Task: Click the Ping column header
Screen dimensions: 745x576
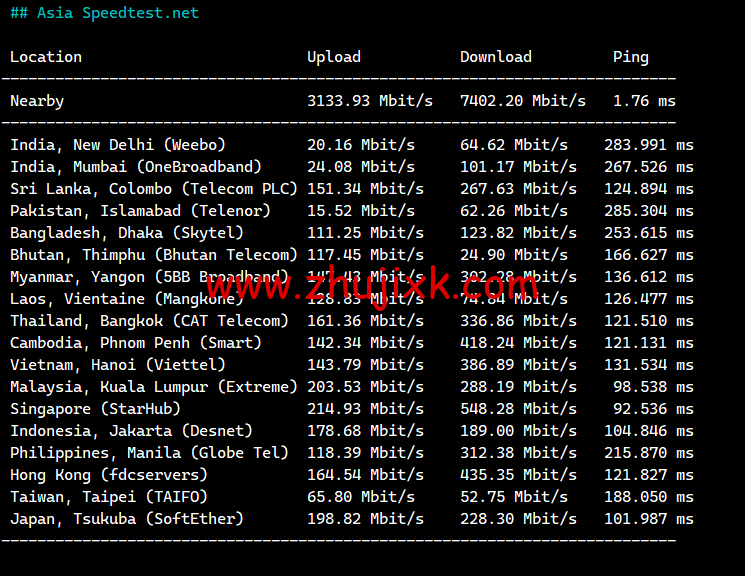Action: click(630, 57)
